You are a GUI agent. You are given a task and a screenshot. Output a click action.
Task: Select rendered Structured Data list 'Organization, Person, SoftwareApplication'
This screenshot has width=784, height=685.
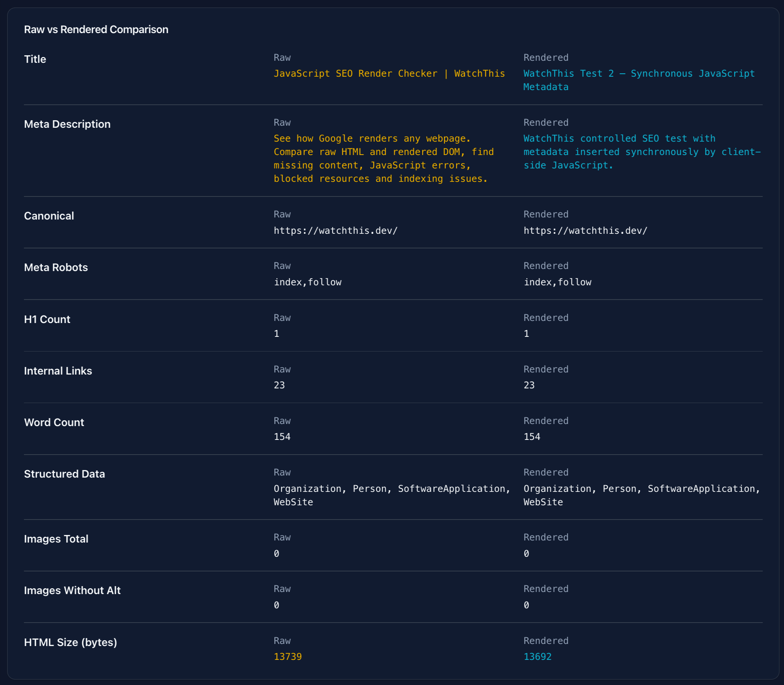tap(642, 496)
